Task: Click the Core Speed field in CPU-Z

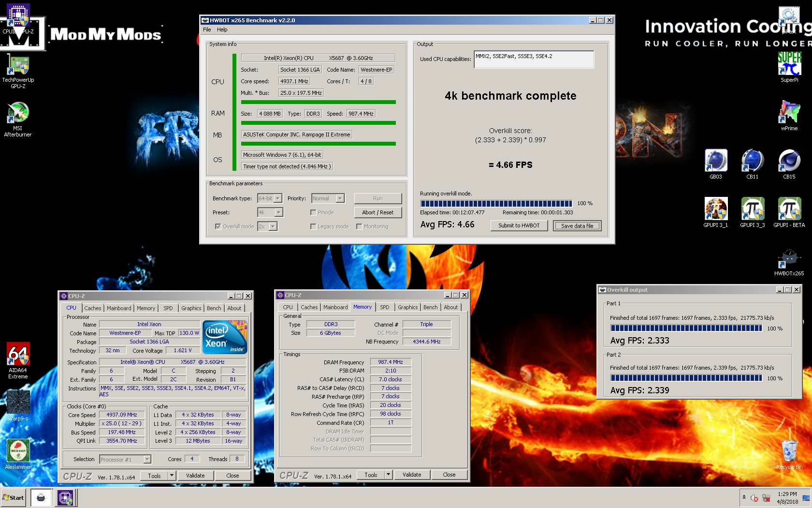Action: click(122, 415)
